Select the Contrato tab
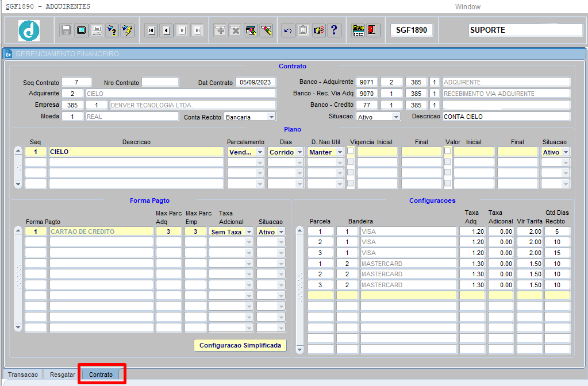Image resolution: width=588 pixels, height=386 pixels. click(101, 375)
